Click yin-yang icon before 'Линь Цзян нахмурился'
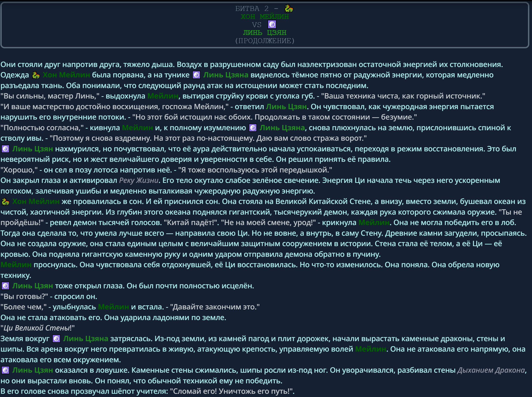Screen dimensions: 532x397 (5, 149)
